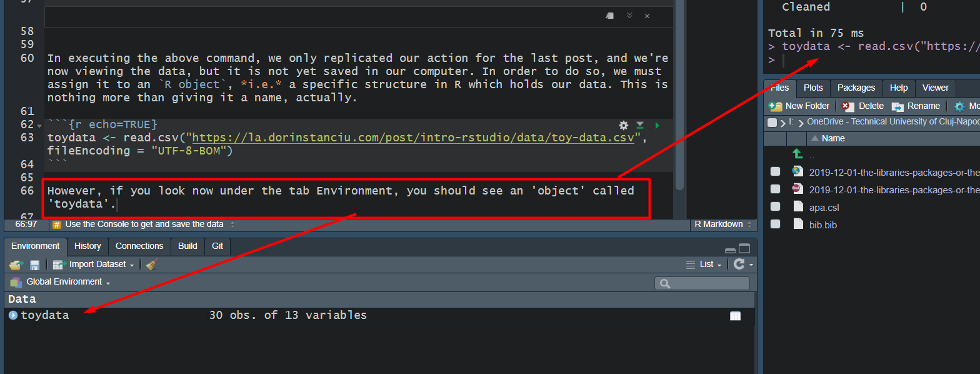The width and height of the screenshot is (980, 374).
Task: Click the toydata object name
Action: pos(45,316)
